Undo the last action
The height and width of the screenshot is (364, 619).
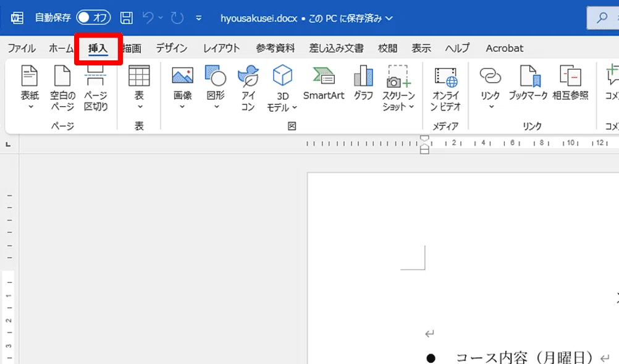click(x=148, y=18)
